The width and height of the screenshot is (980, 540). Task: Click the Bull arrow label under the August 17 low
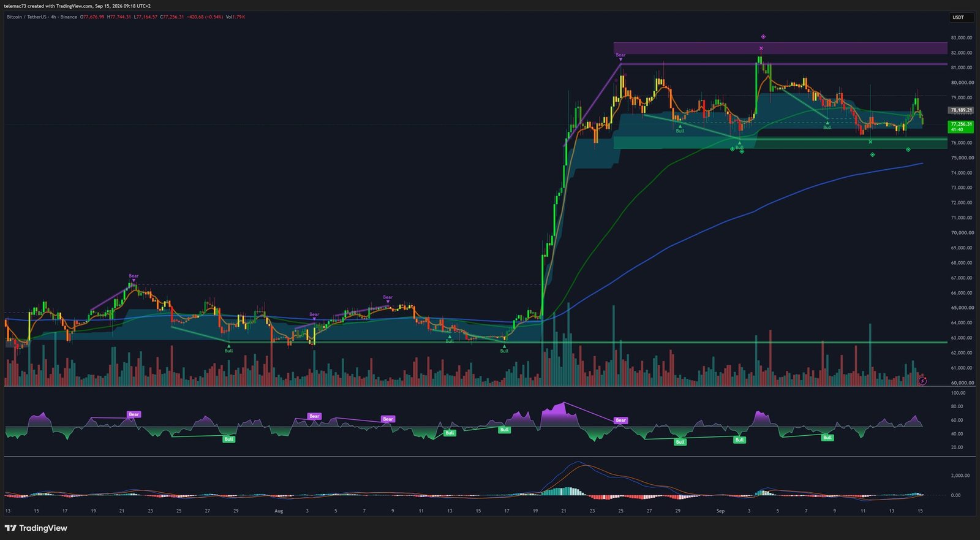(504, 349)
